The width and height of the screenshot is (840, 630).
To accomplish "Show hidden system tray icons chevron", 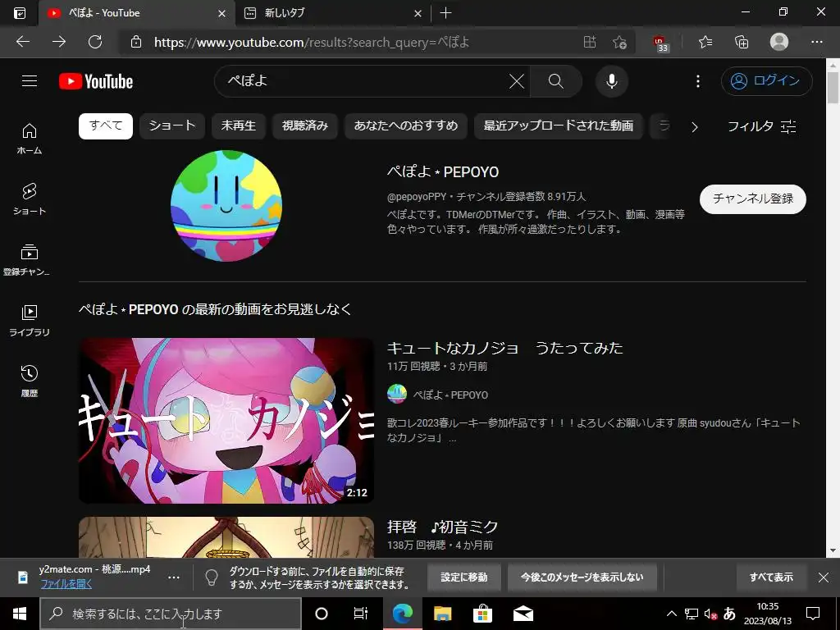I will pyautogui.click(x=671, y=614).
